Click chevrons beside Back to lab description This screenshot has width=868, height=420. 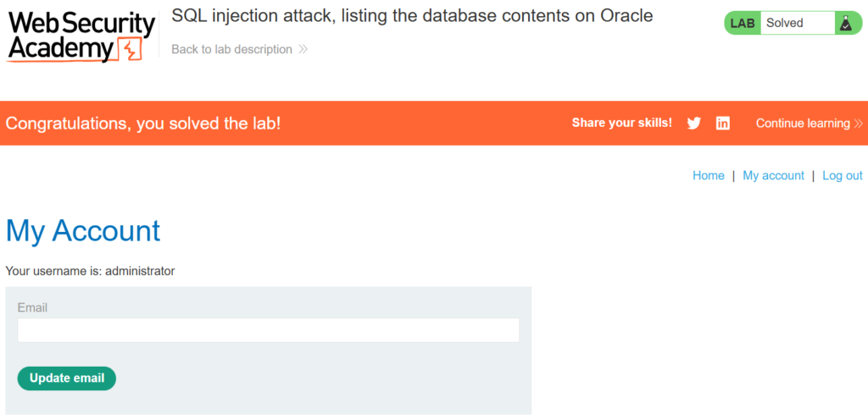tap(303, 49)
